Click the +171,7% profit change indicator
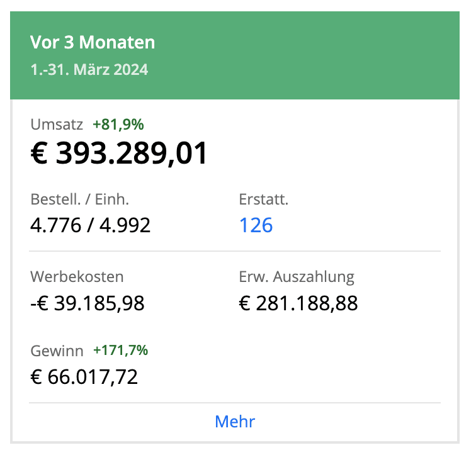 click(121, 351)
